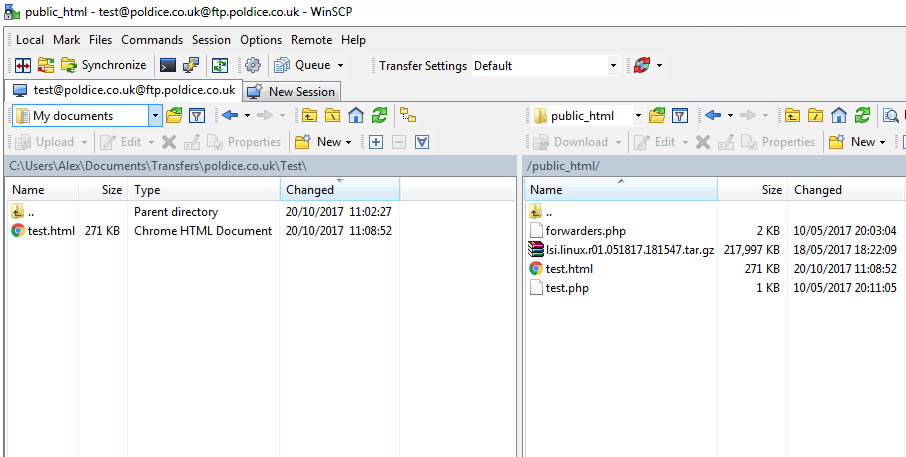This screenshot has height=457, width=906.
Task: Switch to the New Session tab
Action: coord(292,91)
